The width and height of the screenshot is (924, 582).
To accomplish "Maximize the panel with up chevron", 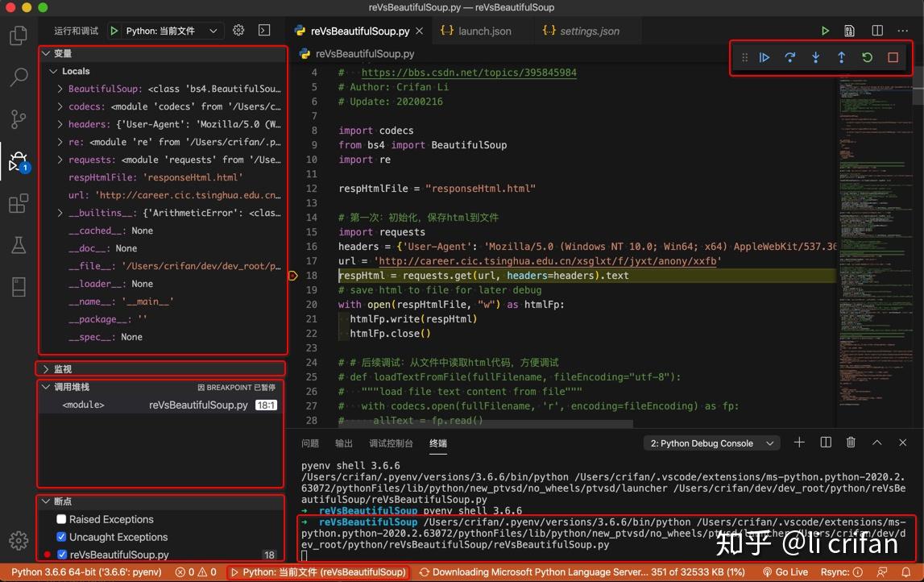I will pyautogui.click(x=876, y=443).
